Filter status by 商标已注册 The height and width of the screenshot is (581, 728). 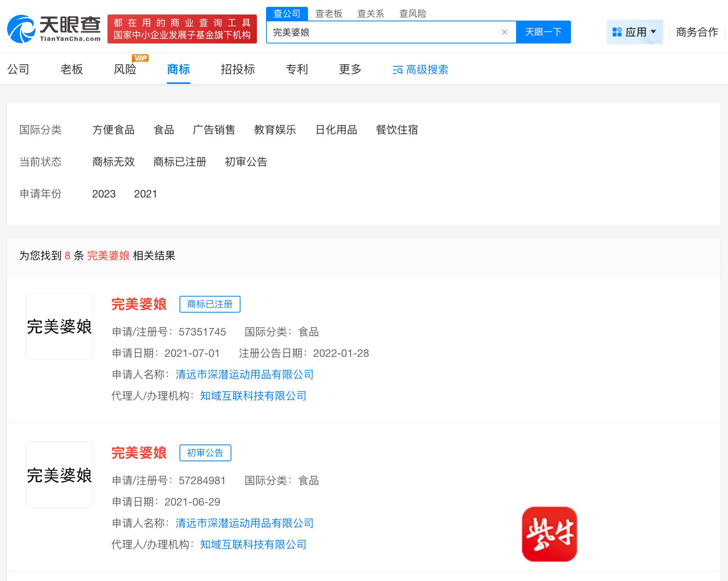click(x=180, y=162)
